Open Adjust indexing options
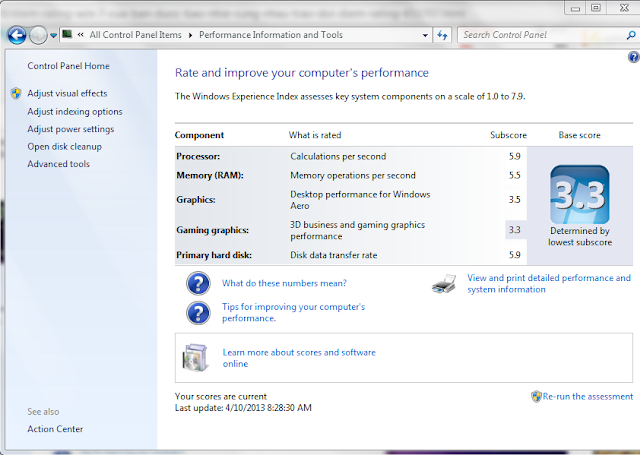Image resolution: width=640 pixels, height=455 pixels. 75,111
